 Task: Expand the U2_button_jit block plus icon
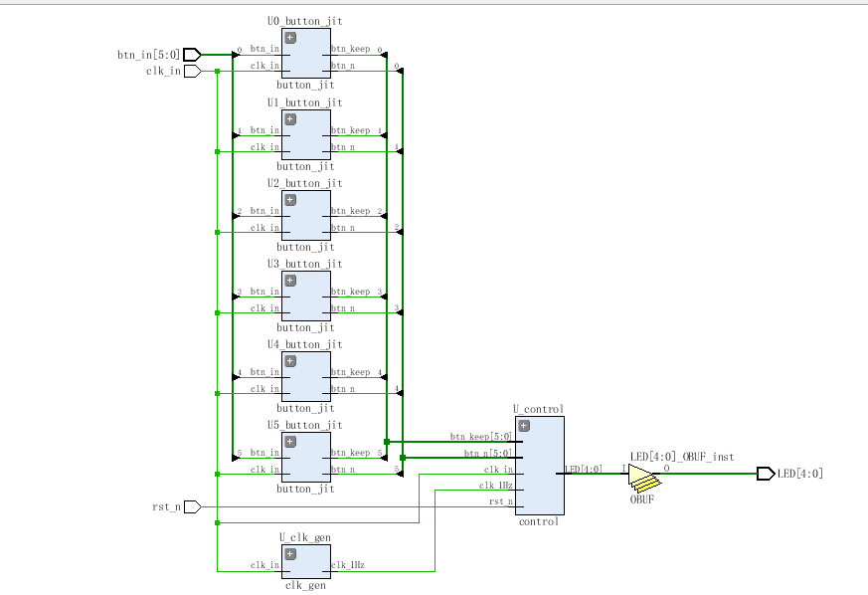click(x=290, y=199)
